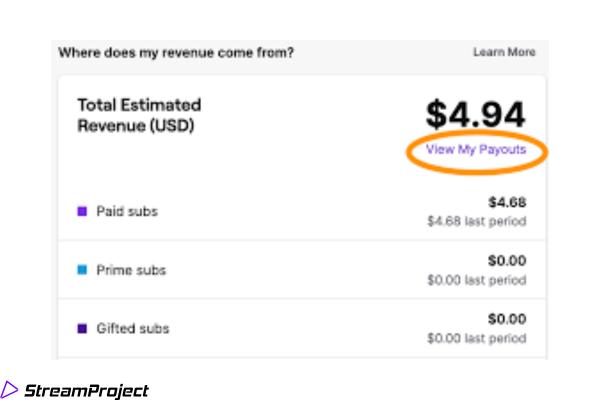The image size is (600, 400).
Task: Click the '$4.68 last period' text
Action: 476,220
